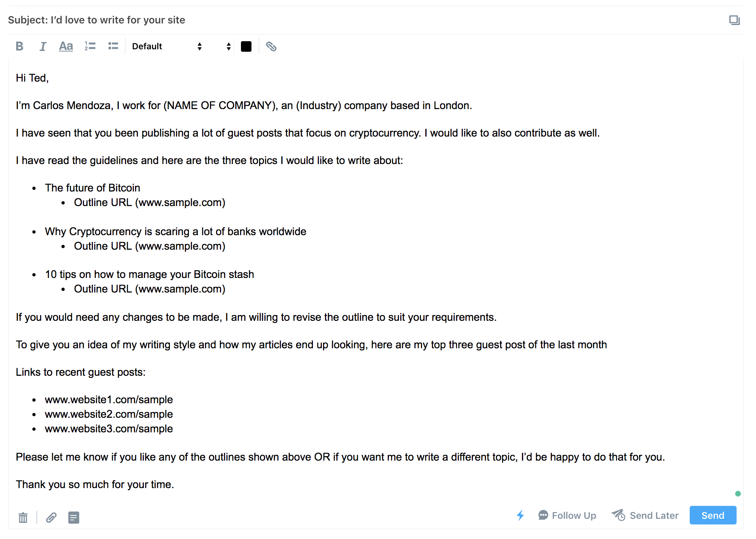Set a Follow Up reminder
This screenshot has width=756, height=539.
tap(567, 516)
